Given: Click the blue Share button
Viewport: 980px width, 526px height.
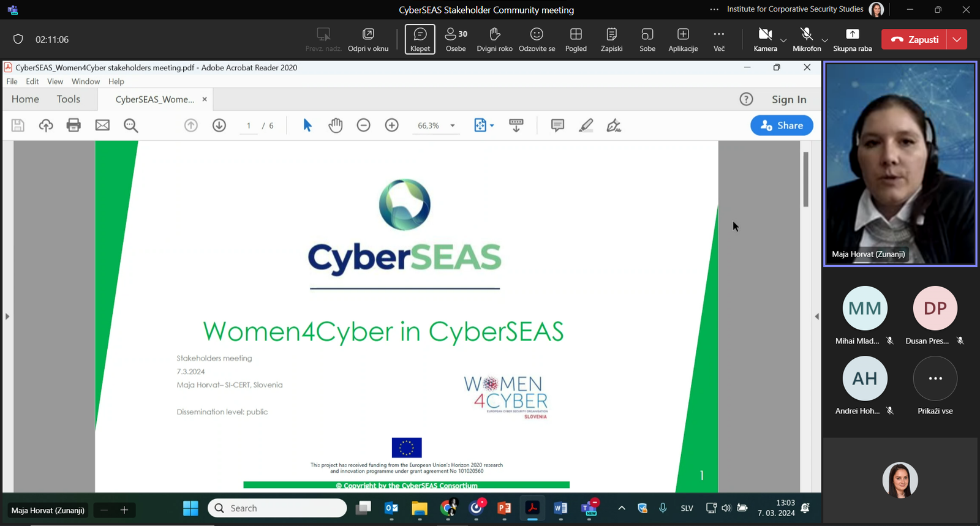Looking at the screenshot, I should coord(782,126).
